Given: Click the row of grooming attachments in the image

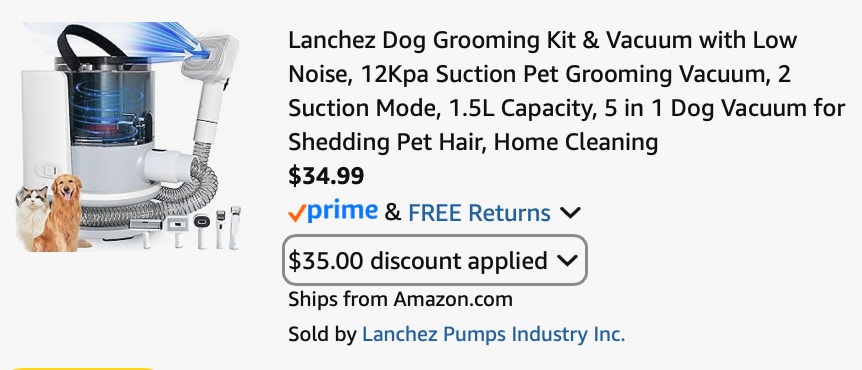Looking at the screenshot, I should pos(185,228).
